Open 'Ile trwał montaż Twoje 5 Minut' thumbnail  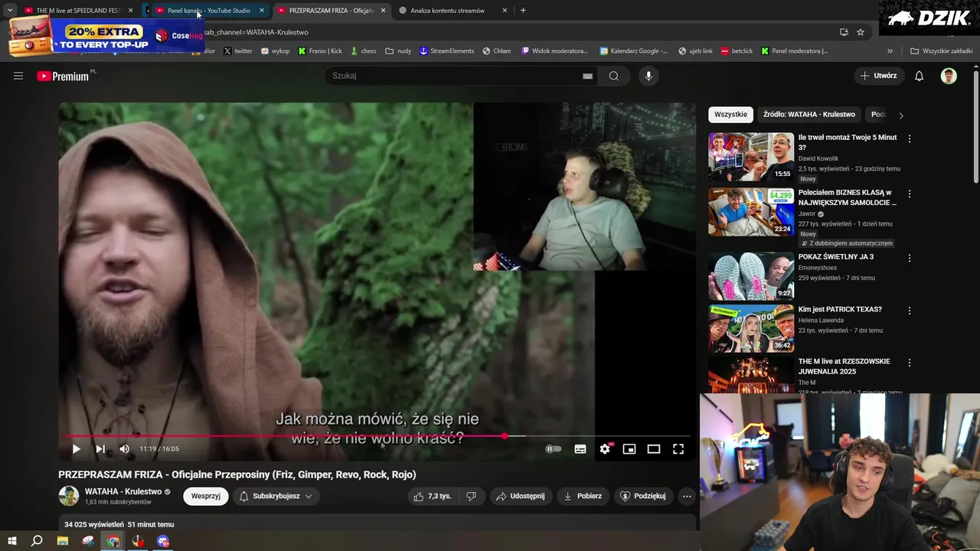751,157
